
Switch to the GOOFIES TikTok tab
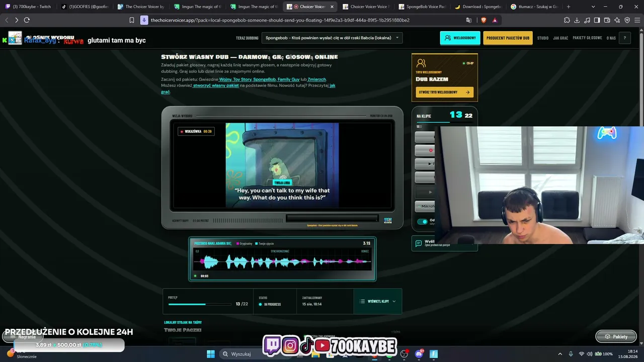tap(85, 7)
